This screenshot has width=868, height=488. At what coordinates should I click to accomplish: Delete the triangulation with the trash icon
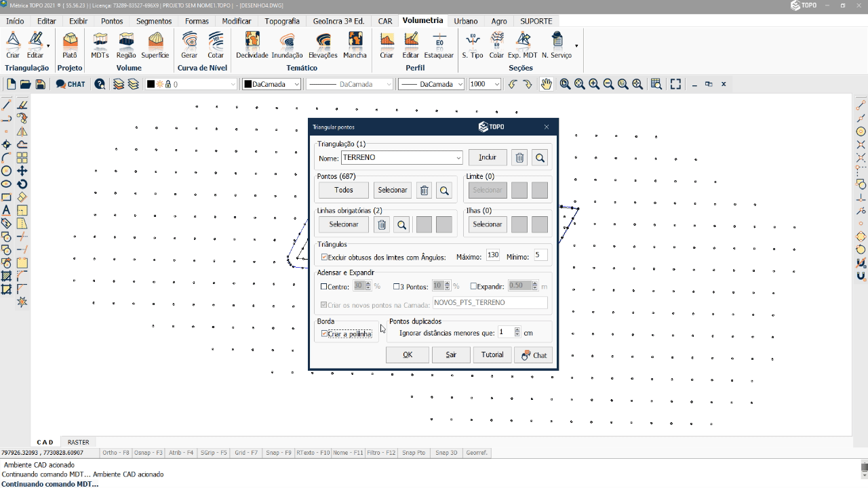pyautogui.click(x=519, y=157)
